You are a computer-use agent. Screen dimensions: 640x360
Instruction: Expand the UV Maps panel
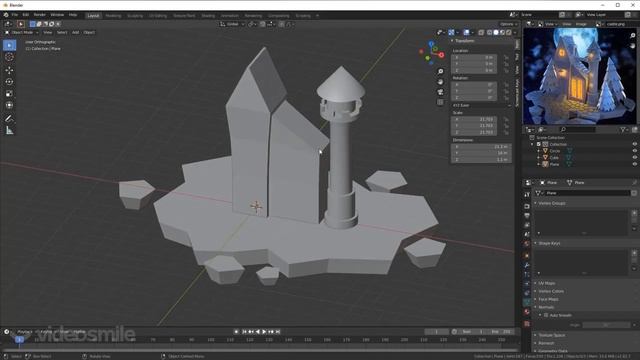point(536,283)
